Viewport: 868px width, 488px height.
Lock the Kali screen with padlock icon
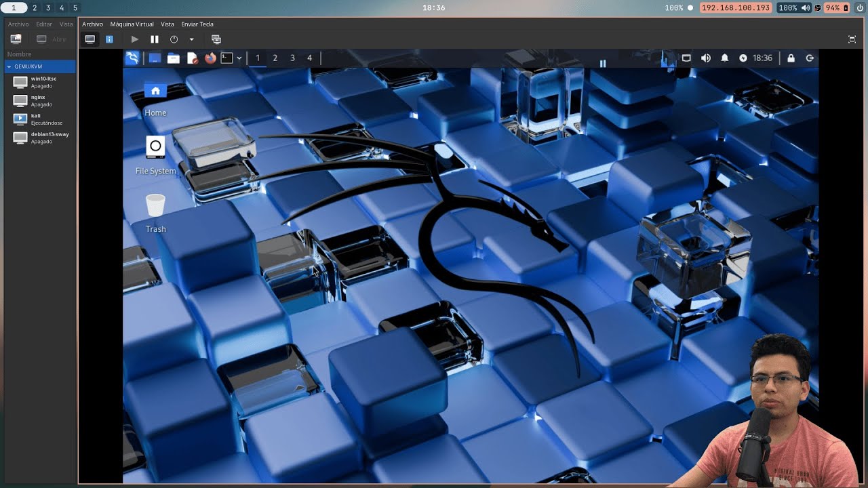point(791,58)
